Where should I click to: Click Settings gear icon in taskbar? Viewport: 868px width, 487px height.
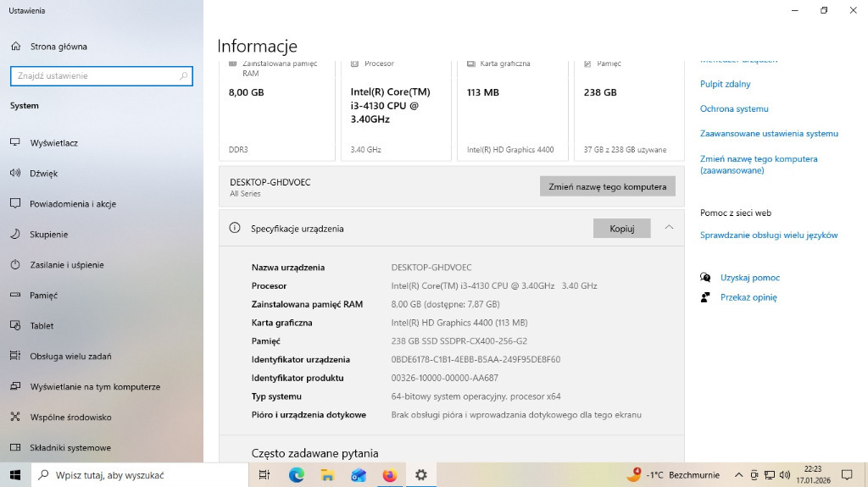click(421, 475)
